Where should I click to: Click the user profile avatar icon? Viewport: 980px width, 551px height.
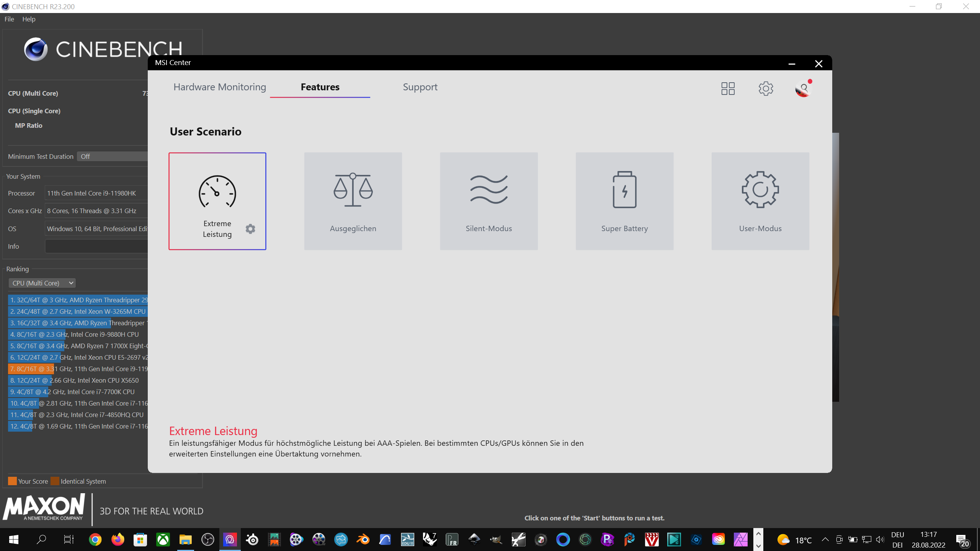[x=803, y=89]
